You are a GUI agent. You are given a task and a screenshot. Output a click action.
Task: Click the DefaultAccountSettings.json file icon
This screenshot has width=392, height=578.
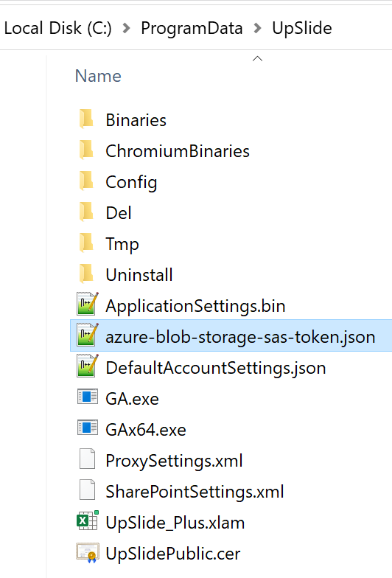[88, 366]
